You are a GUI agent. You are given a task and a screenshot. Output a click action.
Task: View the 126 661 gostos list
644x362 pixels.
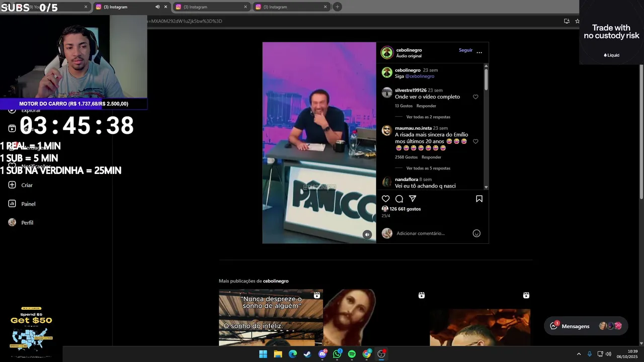click(405, 209)
